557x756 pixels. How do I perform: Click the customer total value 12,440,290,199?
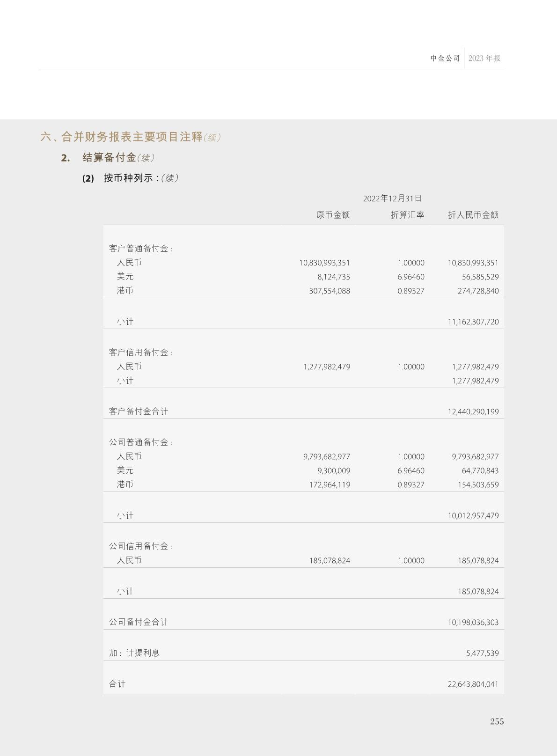(473, 412)
